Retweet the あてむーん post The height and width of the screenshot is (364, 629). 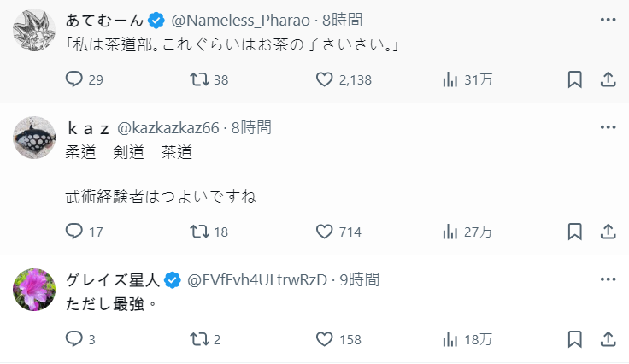(199, 79)
